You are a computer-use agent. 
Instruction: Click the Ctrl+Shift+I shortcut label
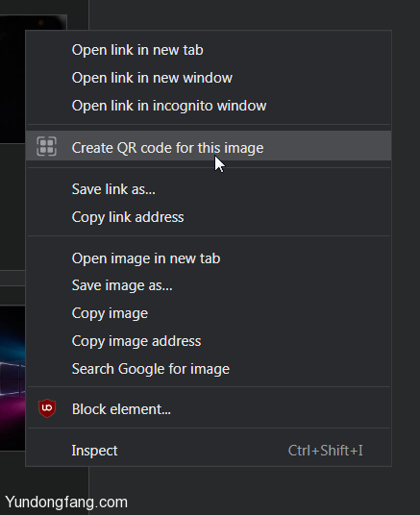pyautogui.click(x=326, y=451)
